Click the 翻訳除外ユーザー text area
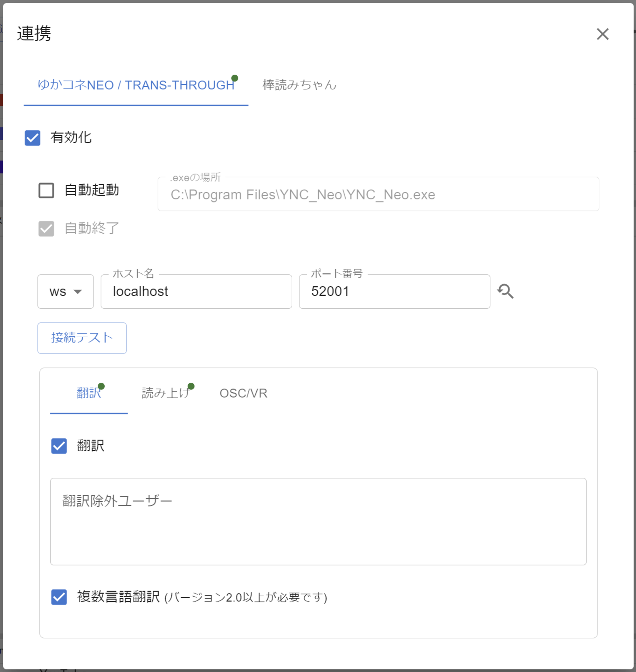 [x=318, y=522]
